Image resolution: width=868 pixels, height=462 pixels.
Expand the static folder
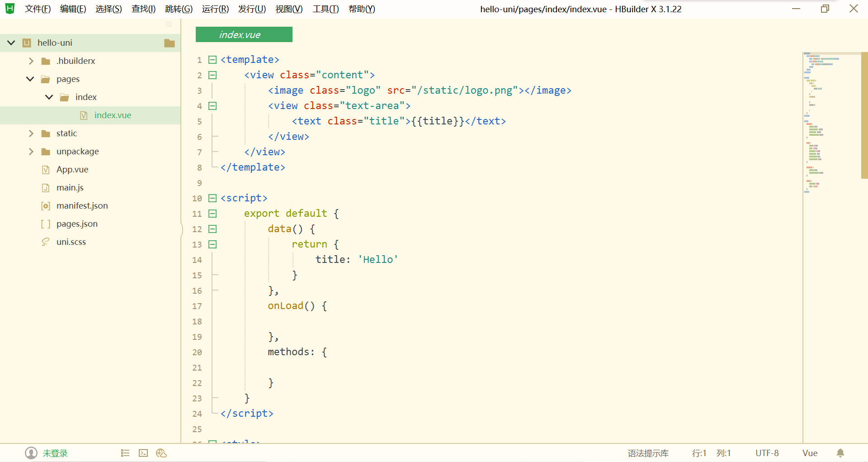pyautogui.click(x=31, y=133)
